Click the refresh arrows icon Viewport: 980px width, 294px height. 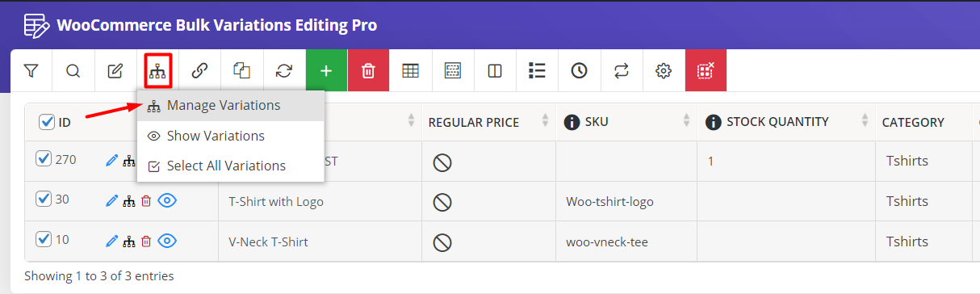(284, 71)
